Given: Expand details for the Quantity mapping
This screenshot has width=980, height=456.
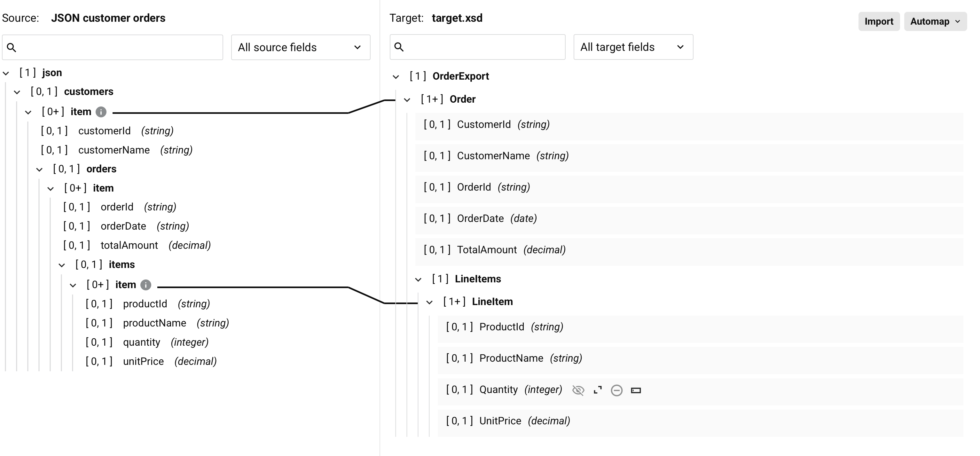Looking at the screenshot, I should pos(597,390).
